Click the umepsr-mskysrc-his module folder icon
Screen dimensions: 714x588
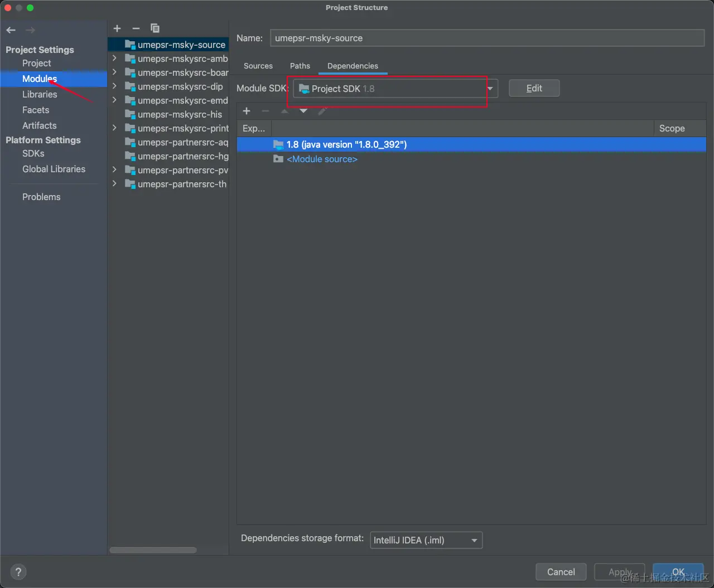(x=130, y=114)
